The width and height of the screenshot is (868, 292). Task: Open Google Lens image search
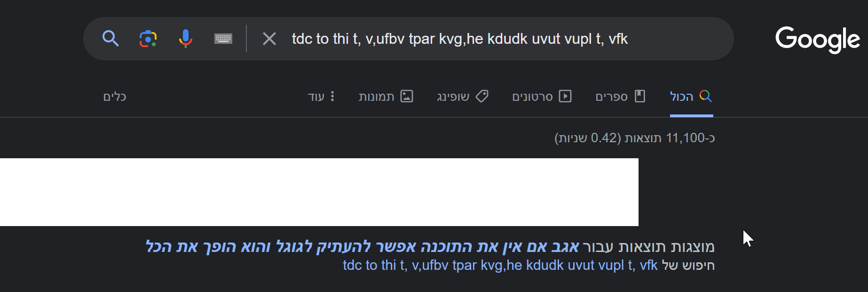tap(147, 39)
